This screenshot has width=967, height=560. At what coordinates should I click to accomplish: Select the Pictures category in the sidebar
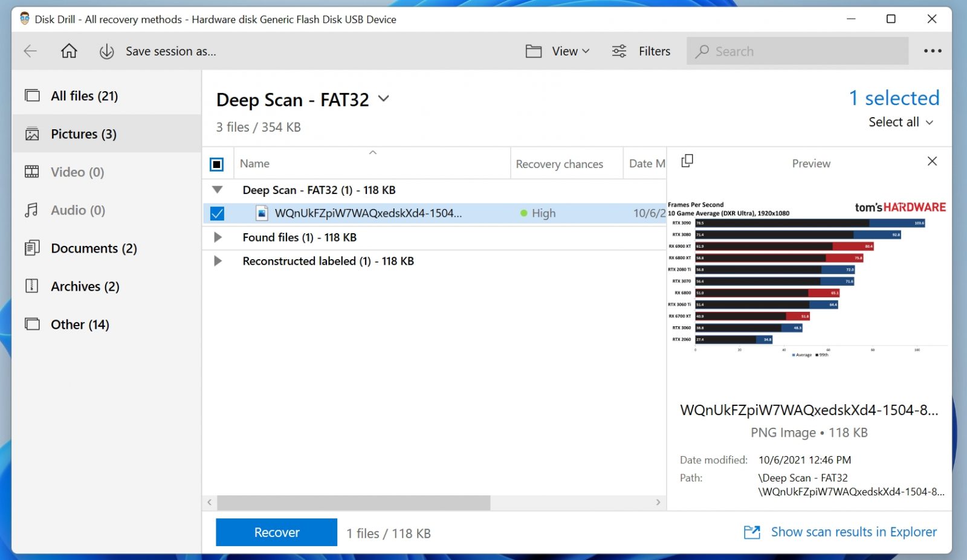pos(83,134)
